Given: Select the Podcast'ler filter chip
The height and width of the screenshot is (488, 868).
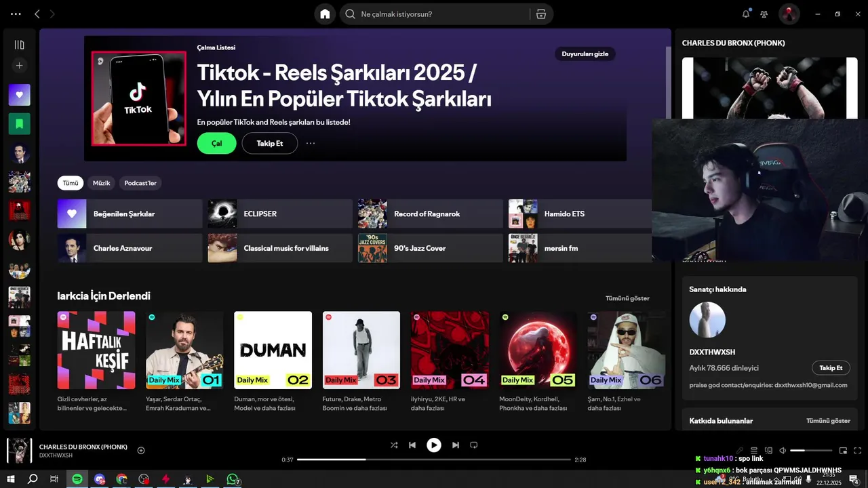Looking at the screenshot, I should pyautogui.click(x=140, y=183).
